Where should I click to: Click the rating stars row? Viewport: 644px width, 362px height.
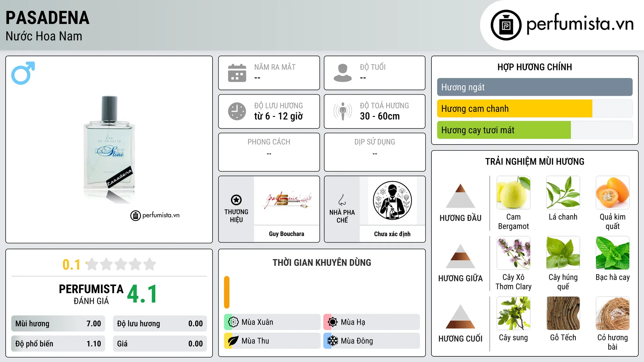pos(121,264)
